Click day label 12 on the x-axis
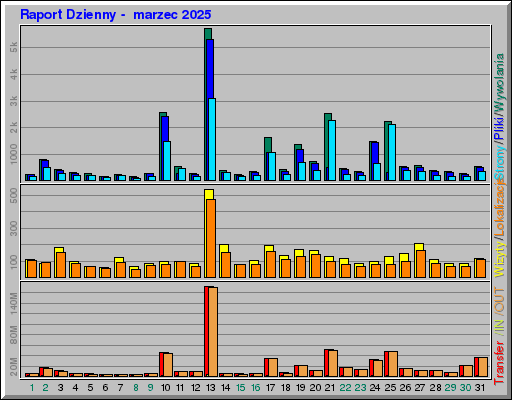This screenshot has width=512, height=400. pyautogui.click(x=195, y=388)
